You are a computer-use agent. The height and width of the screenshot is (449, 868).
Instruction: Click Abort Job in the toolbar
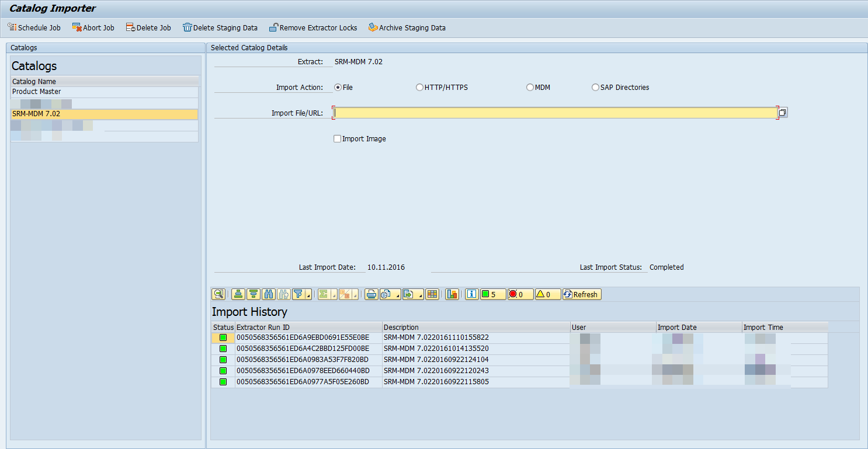[93, 27]
